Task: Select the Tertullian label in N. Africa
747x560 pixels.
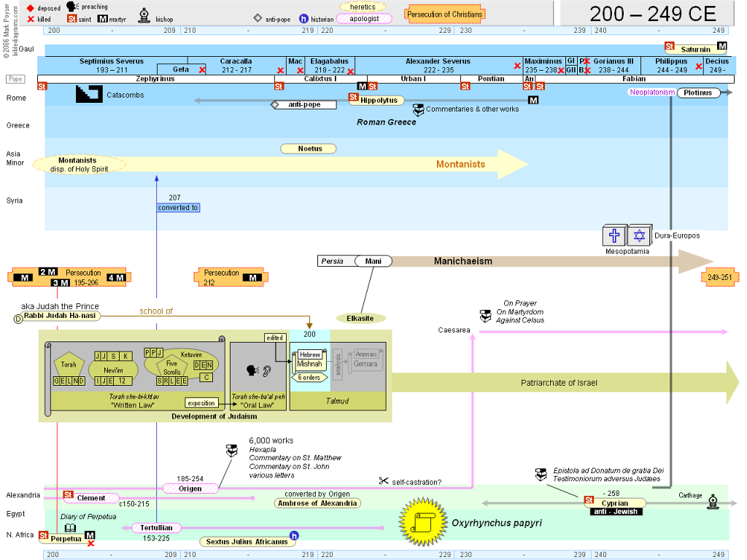Action: click(157, 527)
